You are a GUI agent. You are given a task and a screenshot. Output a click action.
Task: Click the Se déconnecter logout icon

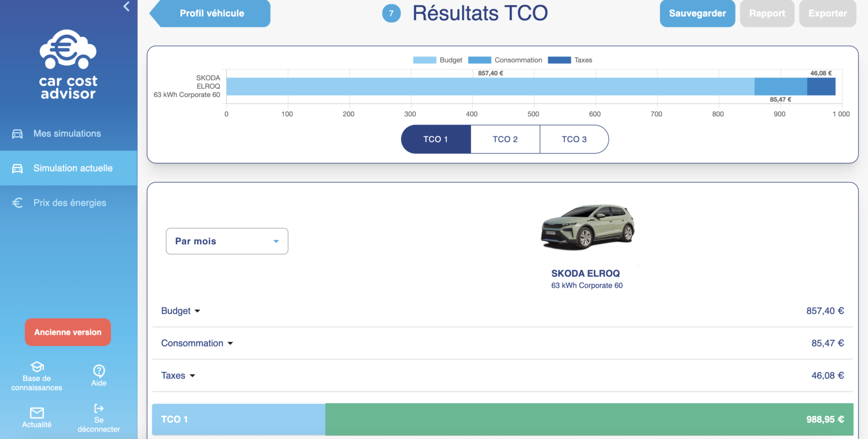98,409
